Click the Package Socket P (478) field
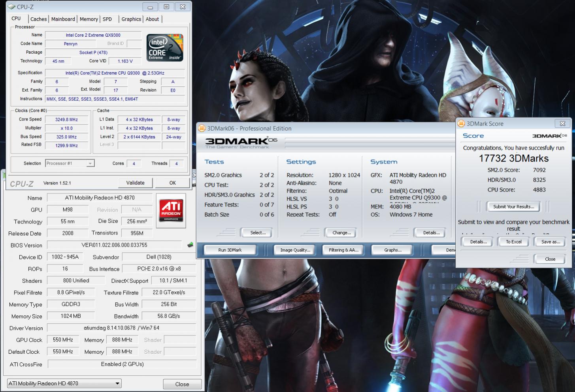Screen dimensions: 575x392 point(93,53)
